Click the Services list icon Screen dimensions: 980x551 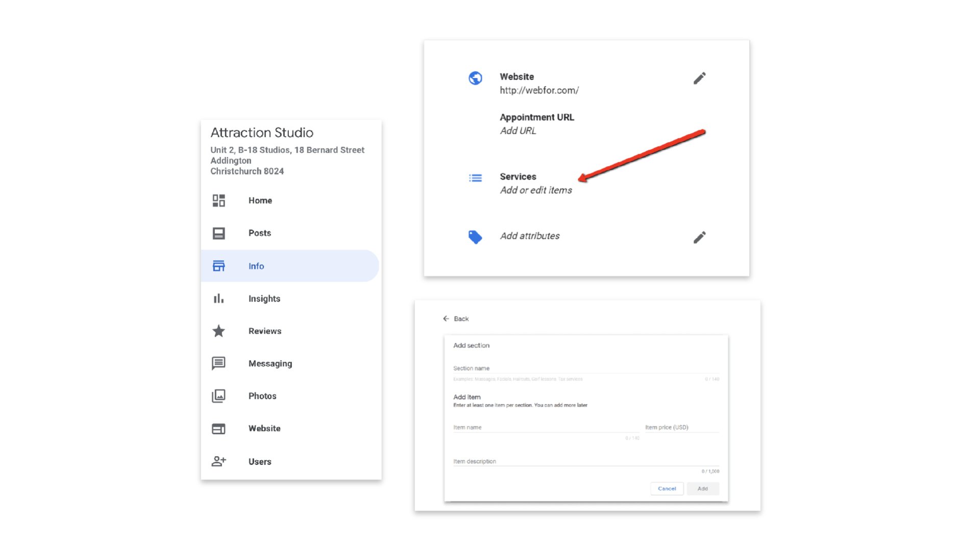pos(475,178)
